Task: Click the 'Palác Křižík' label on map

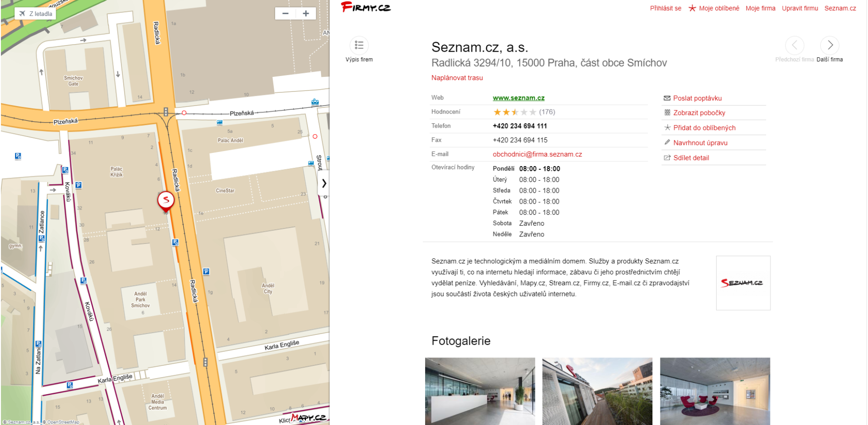Action: [116, 172]
